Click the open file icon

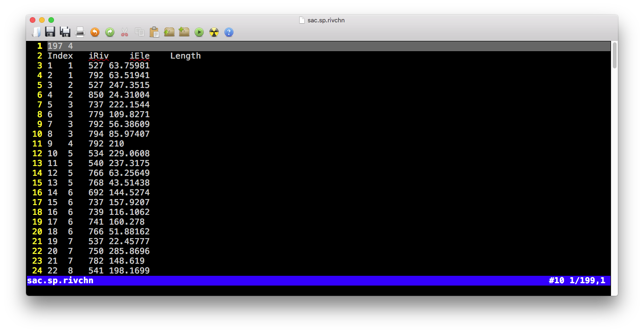coord(36,32)
